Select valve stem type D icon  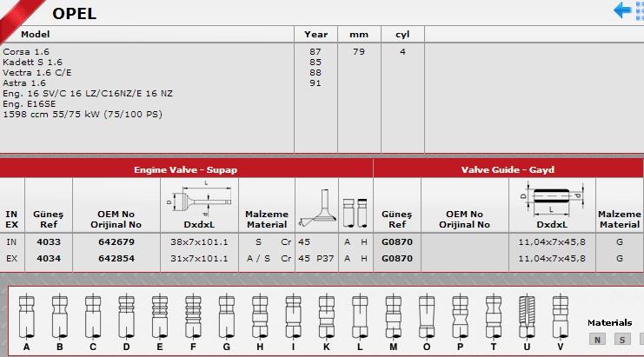126,316
